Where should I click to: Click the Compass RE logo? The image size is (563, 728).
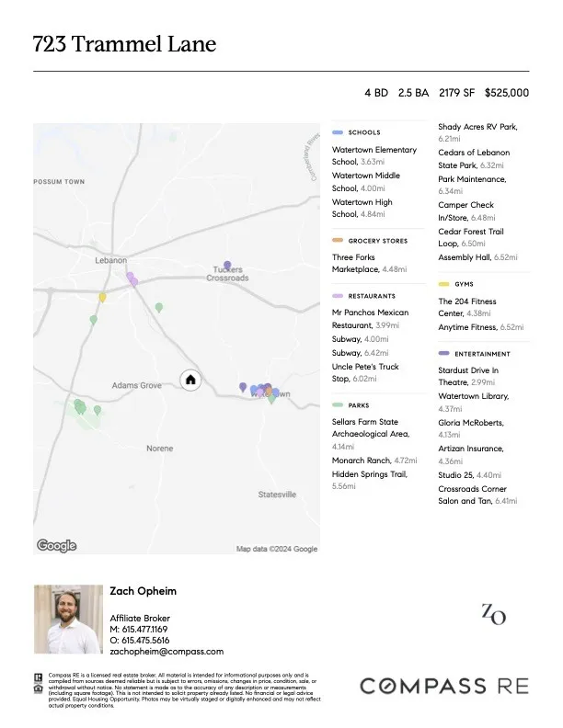pos(443,686)
